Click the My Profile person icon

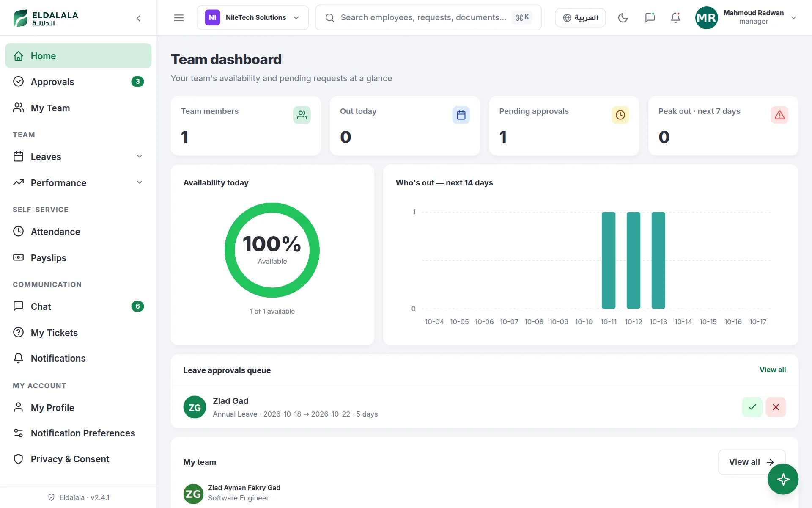(18, 407)
